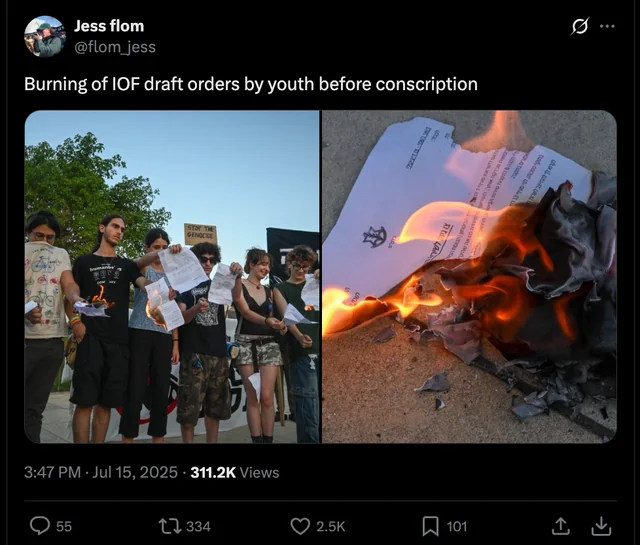This screenshot has width=640, height=545.
Task: Click the download arrow icon
Action: (x=601, y=526)
